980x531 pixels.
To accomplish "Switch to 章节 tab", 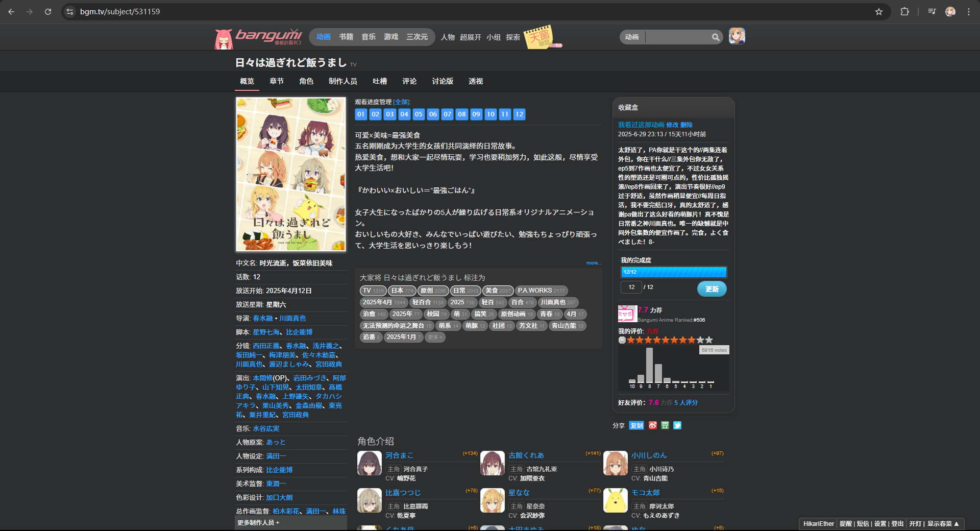I will 277,81.
